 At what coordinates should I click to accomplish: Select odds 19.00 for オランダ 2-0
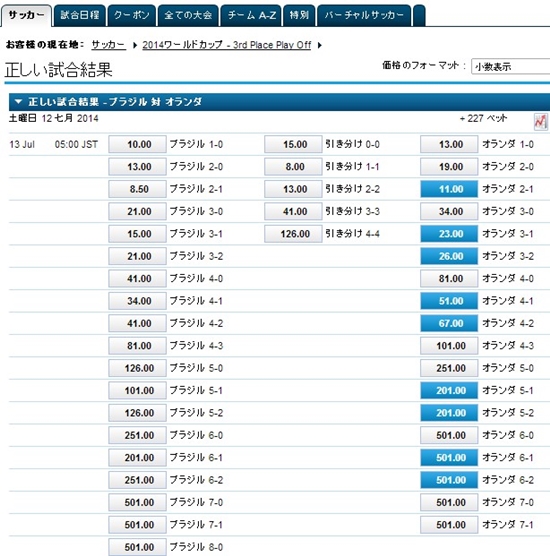(449, 167)
